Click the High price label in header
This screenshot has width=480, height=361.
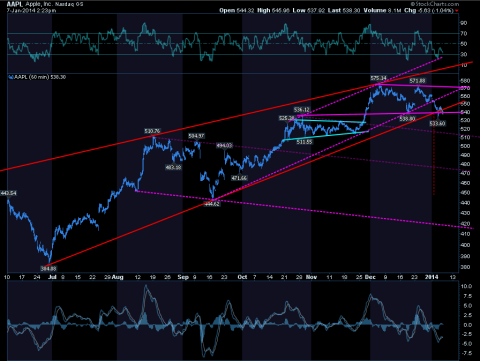[x=264, y=10]
